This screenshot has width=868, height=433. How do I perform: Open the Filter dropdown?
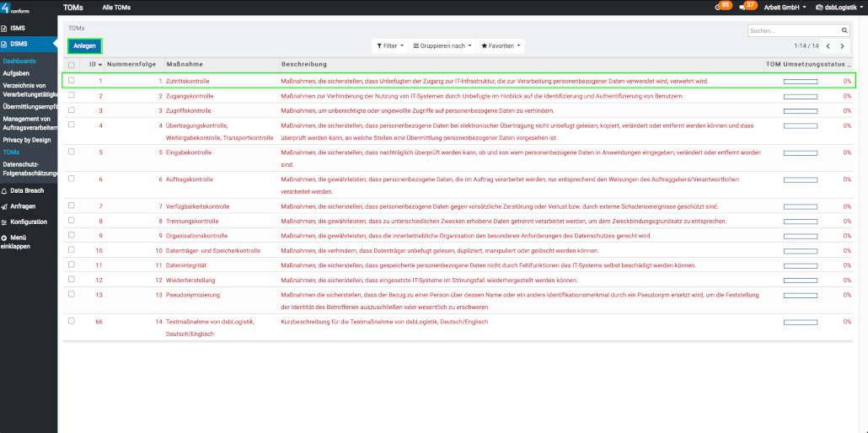pos(389,45)
